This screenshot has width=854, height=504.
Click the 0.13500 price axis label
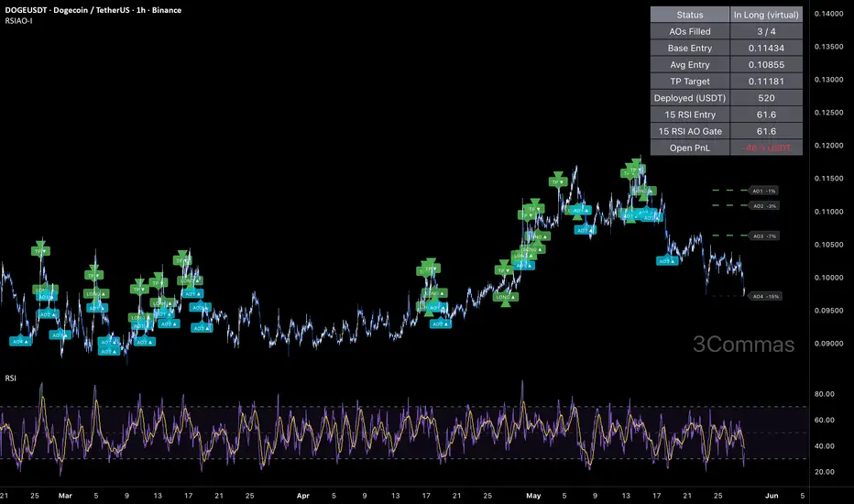tap(828, 47)
